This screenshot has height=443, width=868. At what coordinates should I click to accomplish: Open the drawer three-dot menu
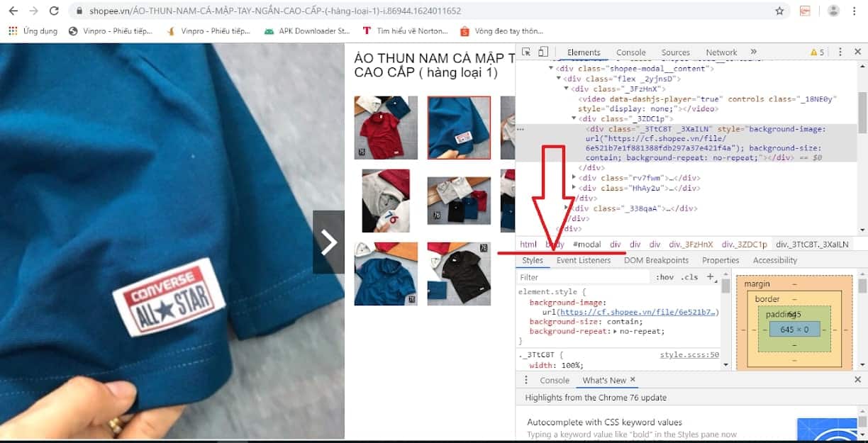coord(526,381)
